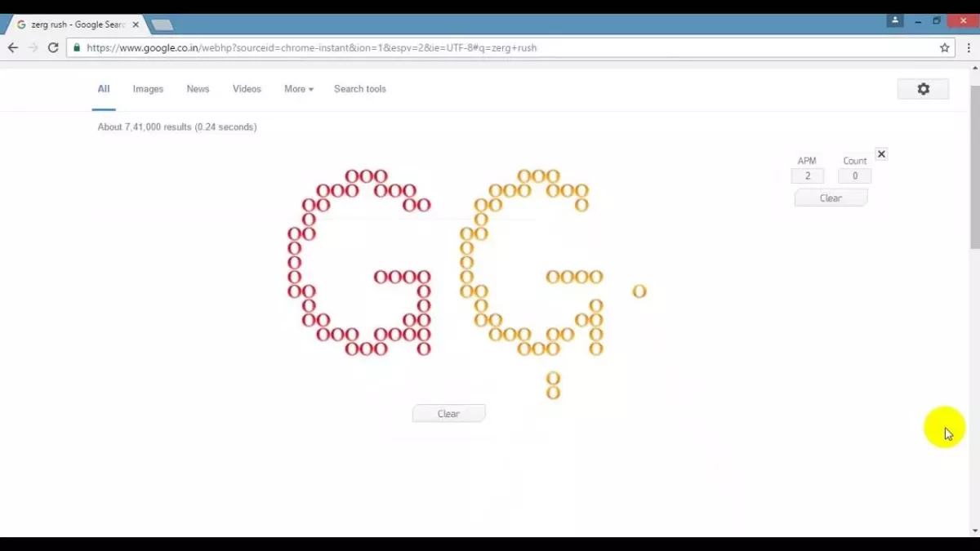
Task: Click the stray yellow O beside the GG
Action: point(639,291)
